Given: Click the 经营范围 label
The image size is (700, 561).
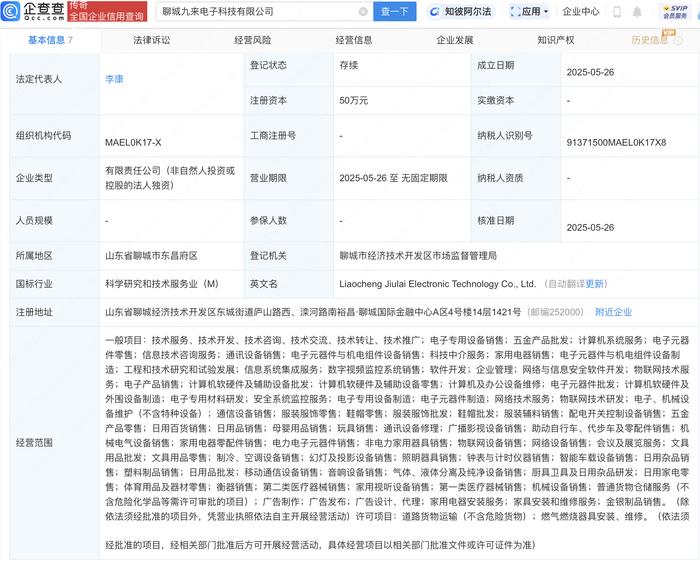Looking at the screenshot, I should 34,443.
